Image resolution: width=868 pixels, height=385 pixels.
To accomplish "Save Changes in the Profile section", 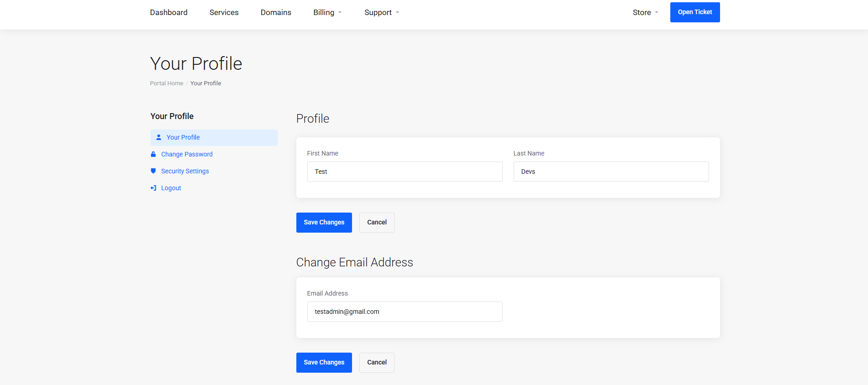I will [324, 223].
